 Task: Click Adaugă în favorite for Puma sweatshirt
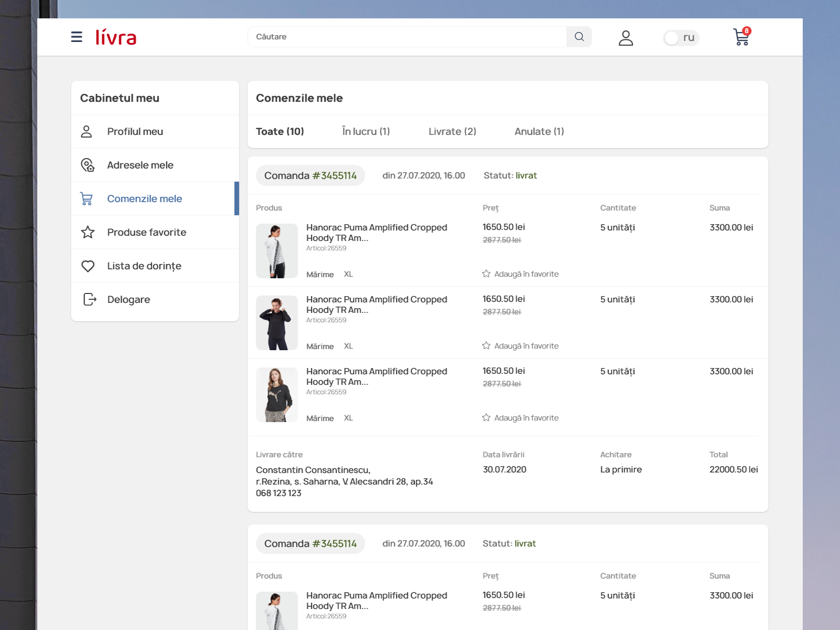520,417
